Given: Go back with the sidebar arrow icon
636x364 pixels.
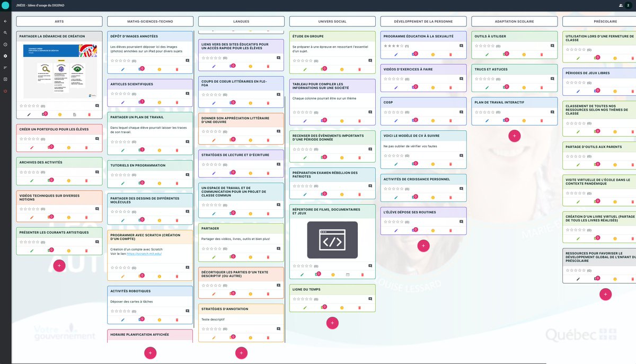Looking at the screenshot, I should [x=5, y=21].
